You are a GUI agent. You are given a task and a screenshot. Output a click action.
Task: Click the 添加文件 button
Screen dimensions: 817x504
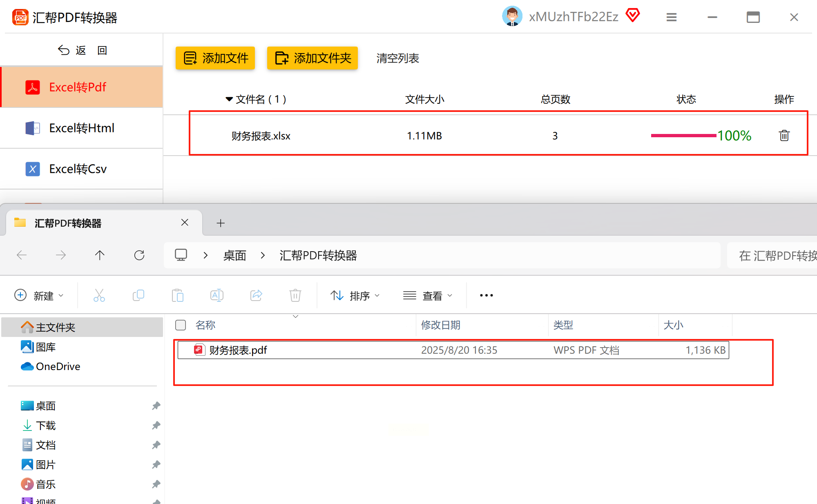(x=215, y=58)
